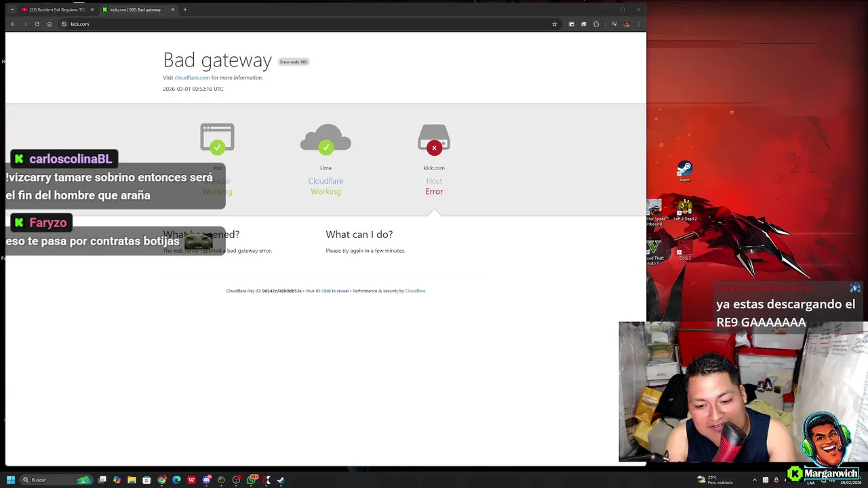The image size is (868, 488).
Task: Open WPS Office on the taskbar
Action: pyautogui.click(x=192, y=480)
